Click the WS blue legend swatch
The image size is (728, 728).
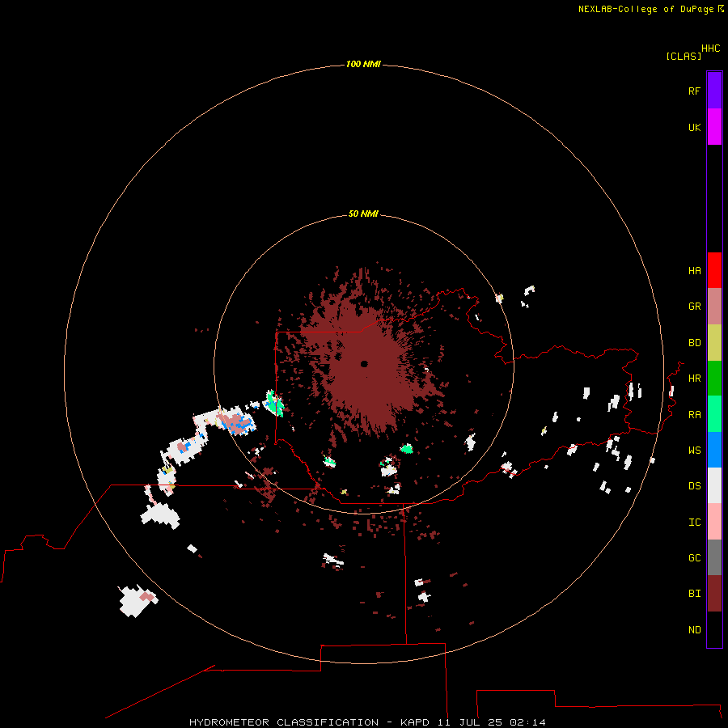point(714,450)
